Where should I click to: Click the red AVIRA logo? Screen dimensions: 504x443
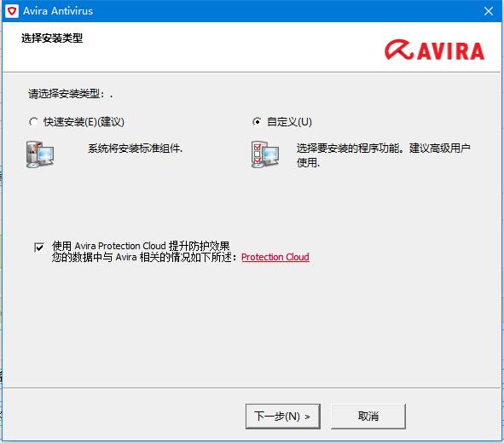pos(435,50)
